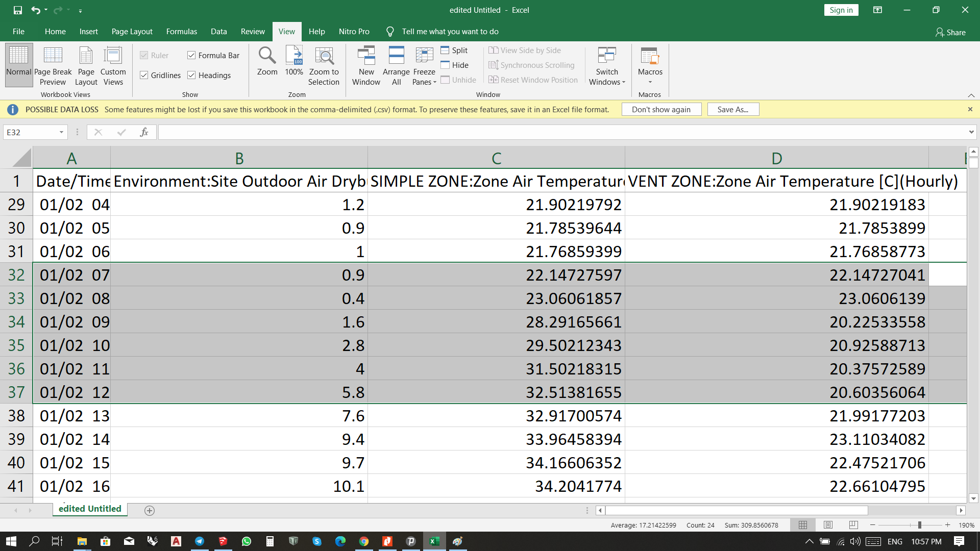
Task: Click Save As... in warning bar
Action: click(x=732, y=109)
